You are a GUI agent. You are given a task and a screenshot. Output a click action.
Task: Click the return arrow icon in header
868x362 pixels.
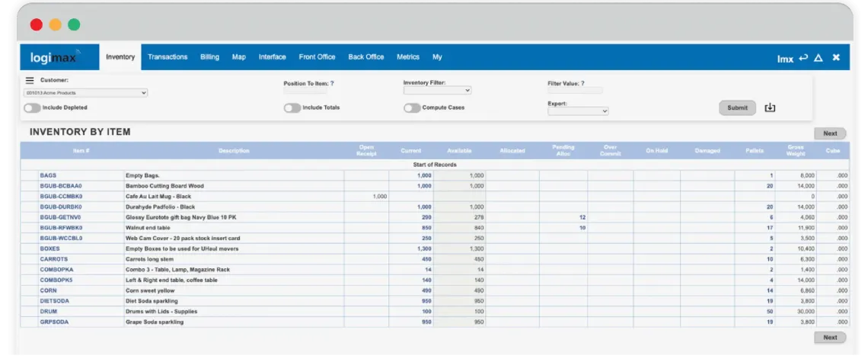click(803, 58)
